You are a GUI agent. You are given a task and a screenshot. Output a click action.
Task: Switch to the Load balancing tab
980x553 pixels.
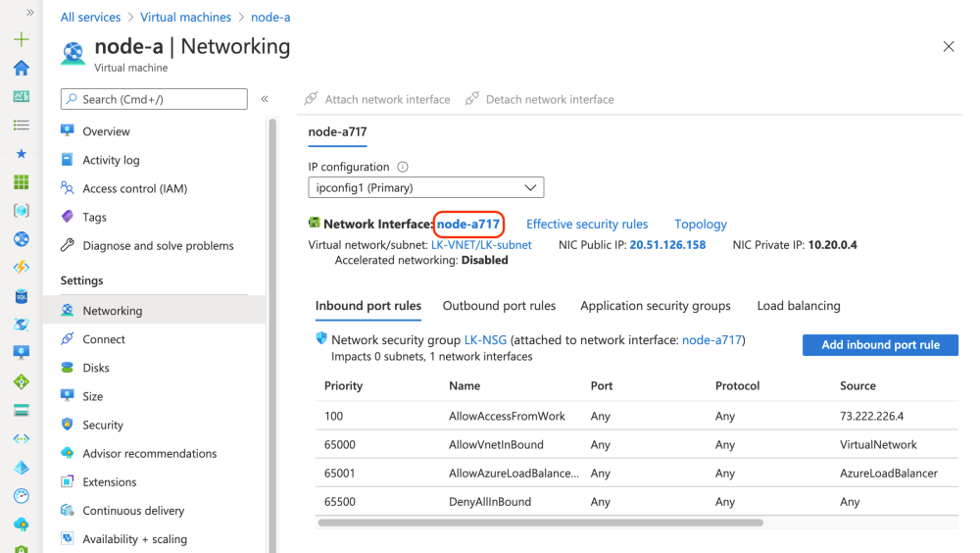(798, 306)
